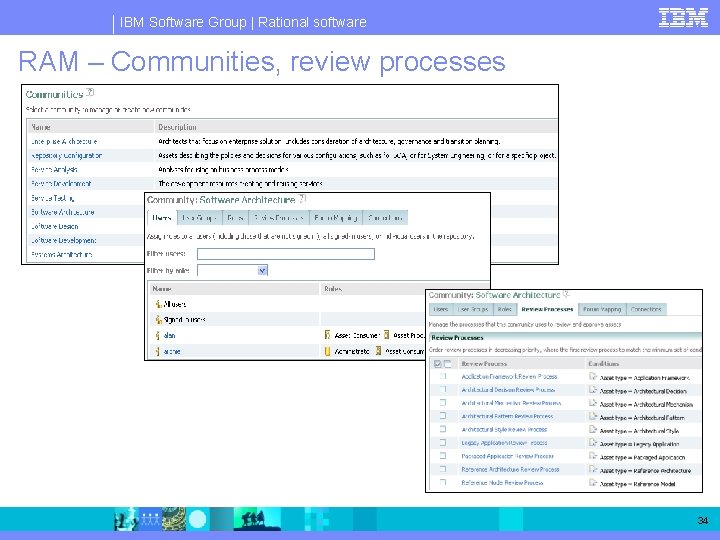The image size is (720, 540).
Task: Click condition icon for Architectural Mechanism asset type
Action: (593, 403)
